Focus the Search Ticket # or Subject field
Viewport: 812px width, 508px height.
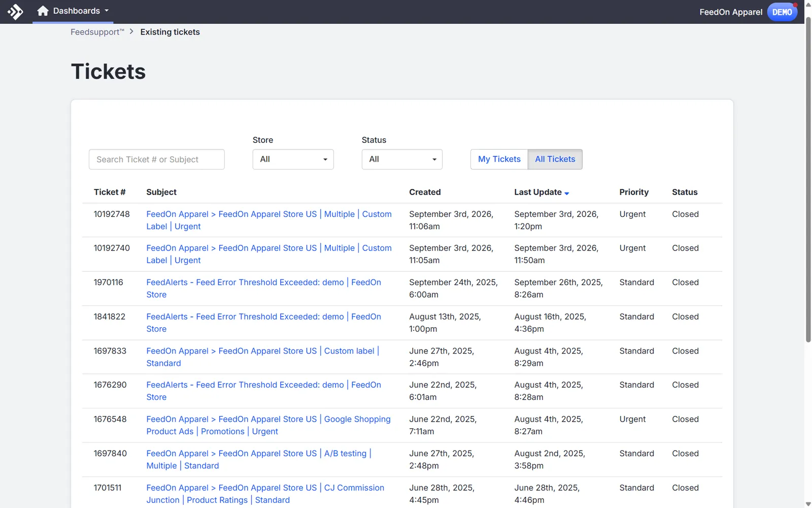157,160
